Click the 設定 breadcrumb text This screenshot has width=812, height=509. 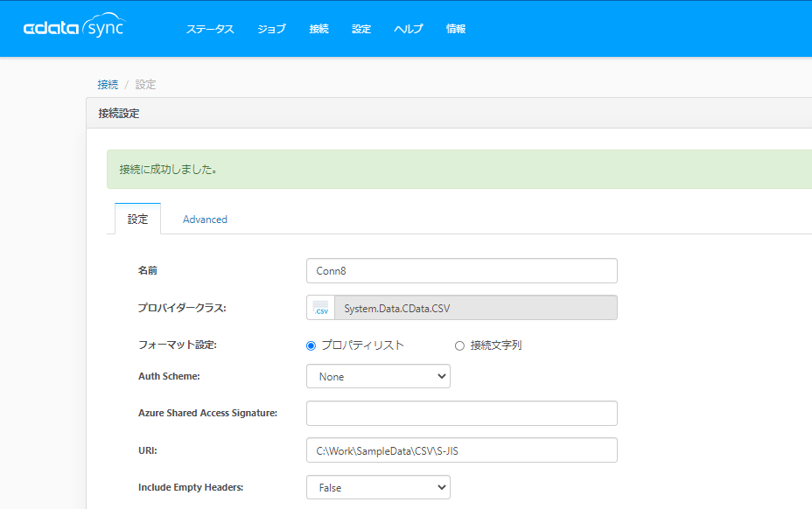[145, 85]
